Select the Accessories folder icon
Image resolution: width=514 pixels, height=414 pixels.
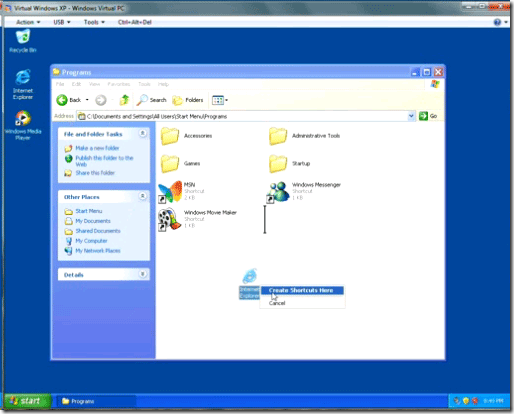pos(170,136)
